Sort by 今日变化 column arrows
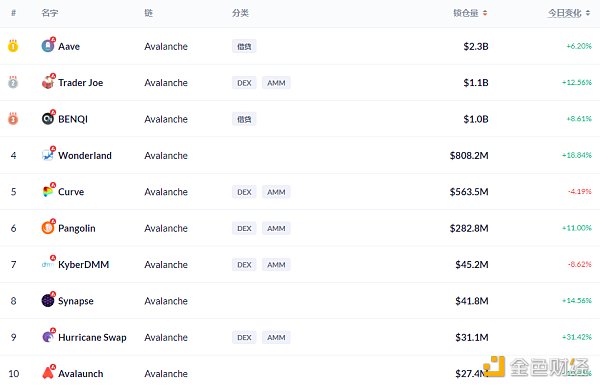Image resolution: width=600 pixels, height=388 pixels. 588,13
